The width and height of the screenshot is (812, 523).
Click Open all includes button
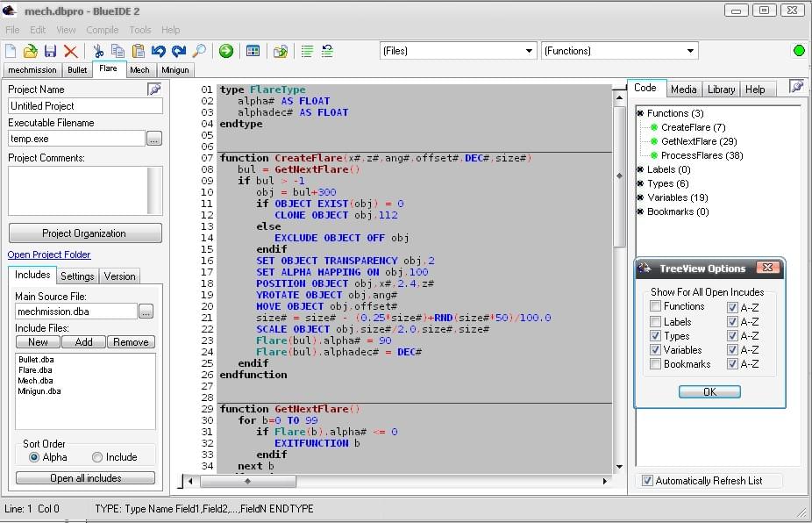coord(85,478)
